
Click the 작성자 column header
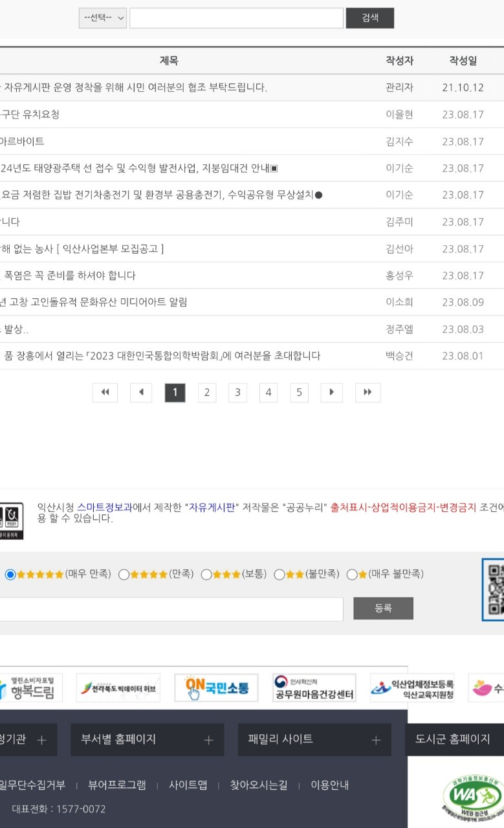[400, 61]
